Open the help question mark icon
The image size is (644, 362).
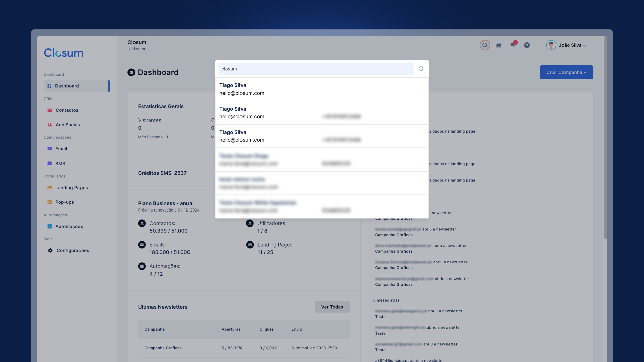pos(527,45)
